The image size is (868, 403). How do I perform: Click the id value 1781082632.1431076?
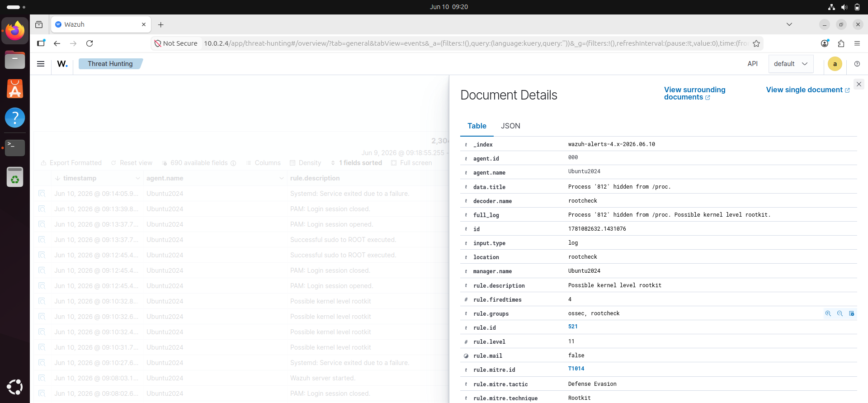(x=597, y=229)
